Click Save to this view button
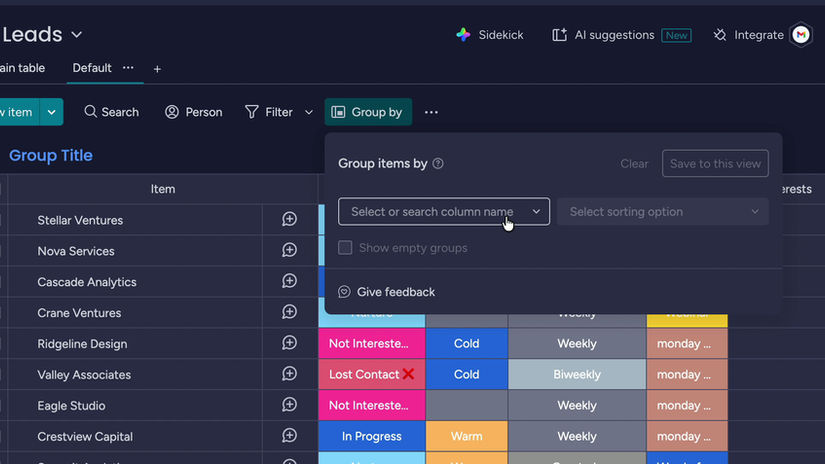The width and height of the screenshot is (825, 464). (x=715, y=164)
